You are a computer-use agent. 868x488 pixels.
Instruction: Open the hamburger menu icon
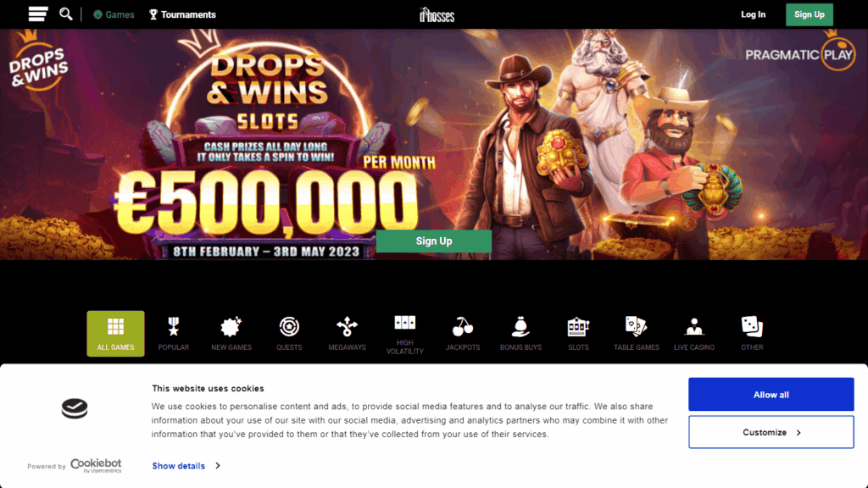(37, 14)
